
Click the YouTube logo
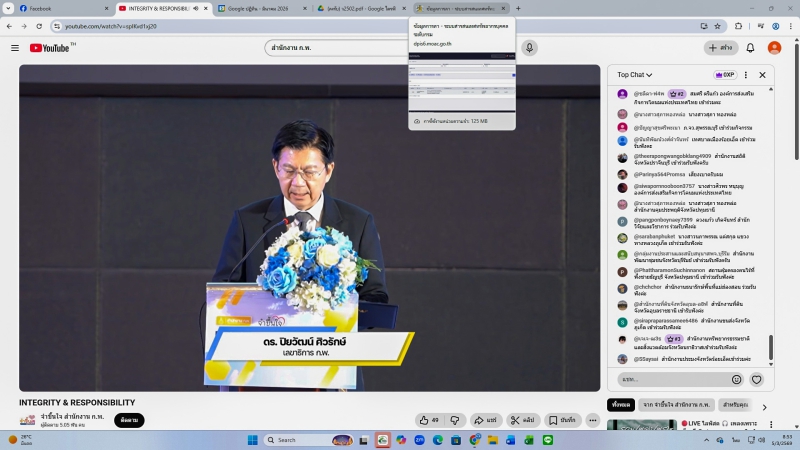49,48
